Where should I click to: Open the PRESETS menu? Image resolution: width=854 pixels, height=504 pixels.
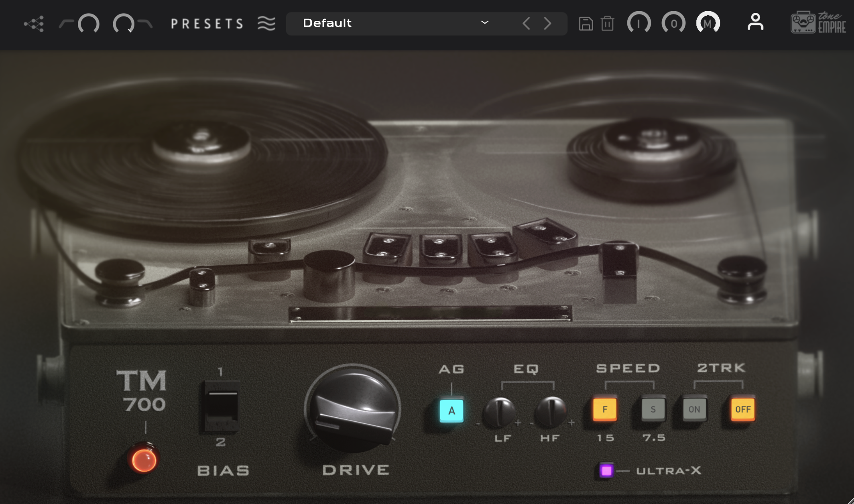207,24
